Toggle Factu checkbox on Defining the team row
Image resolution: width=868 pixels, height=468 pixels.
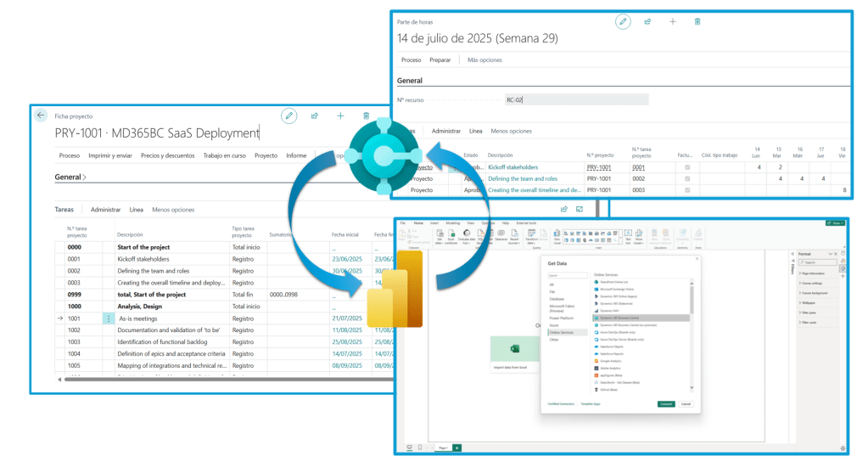687,179
